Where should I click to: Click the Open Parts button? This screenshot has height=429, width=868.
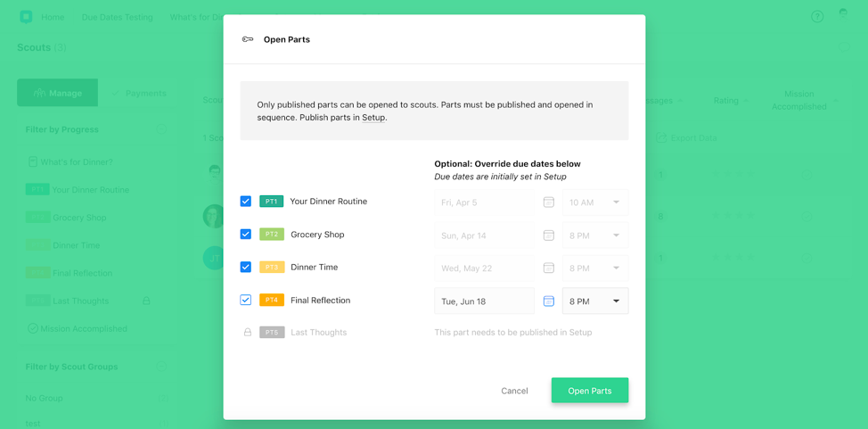coord(590,390)
